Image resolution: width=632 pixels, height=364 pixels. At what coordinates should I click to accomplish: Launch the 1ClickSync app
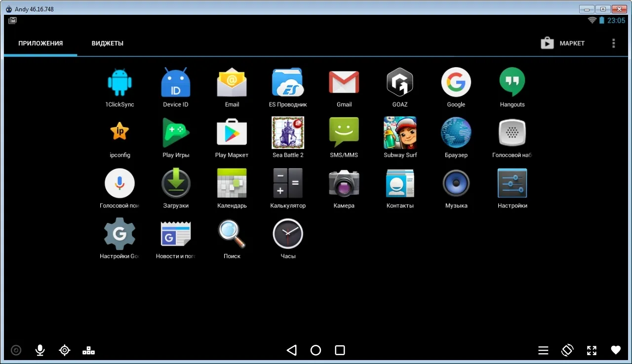pos(119,83)
